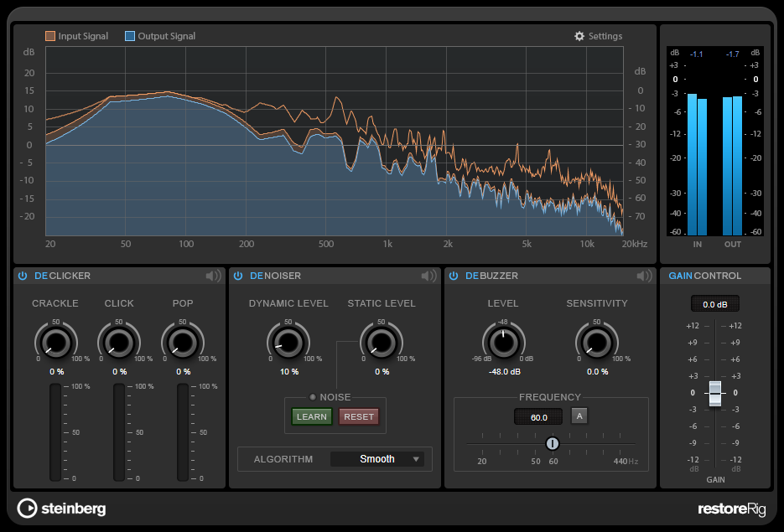The width and height of the screenshot is (784, 532).
Task: Click the Gain fader handle
Action: pyautogui.click(x=714, y=393)
